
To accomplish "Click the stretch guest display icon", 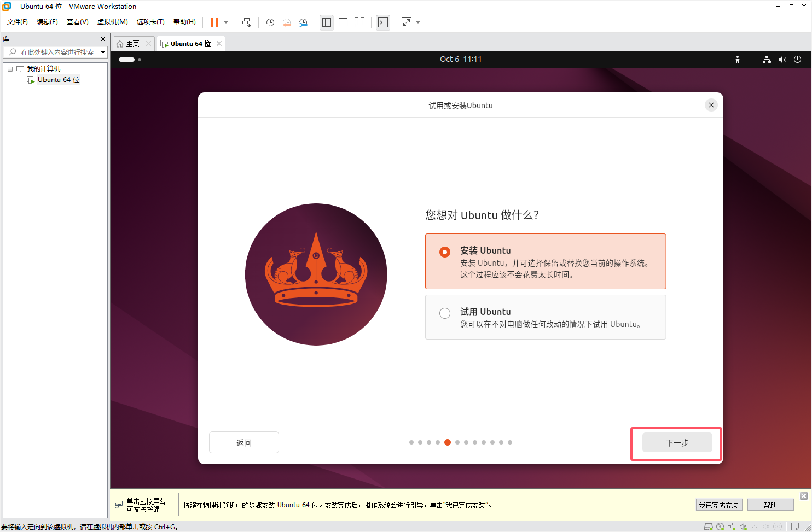I will [x=407, y=22].
